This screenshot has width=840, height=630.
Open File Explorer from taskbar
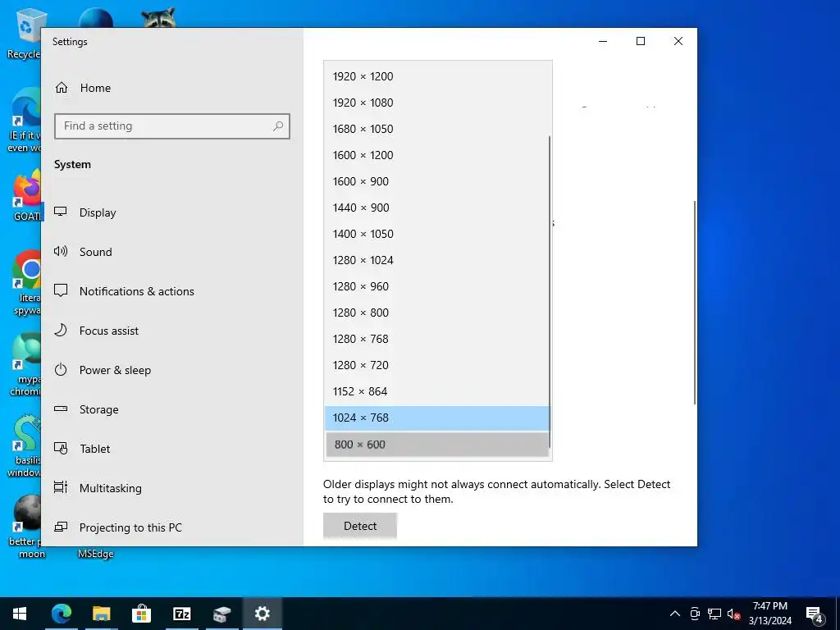pos(101,614)
